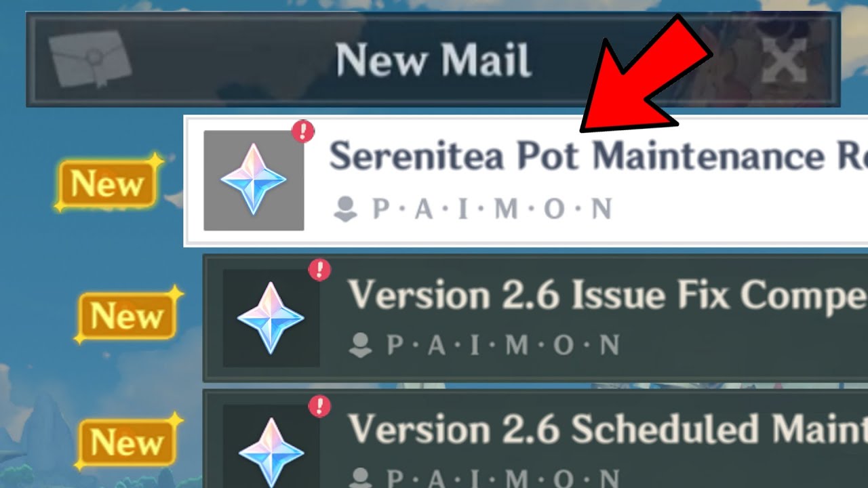Click Primogem icon on Serenitea Pot mail

254,180
